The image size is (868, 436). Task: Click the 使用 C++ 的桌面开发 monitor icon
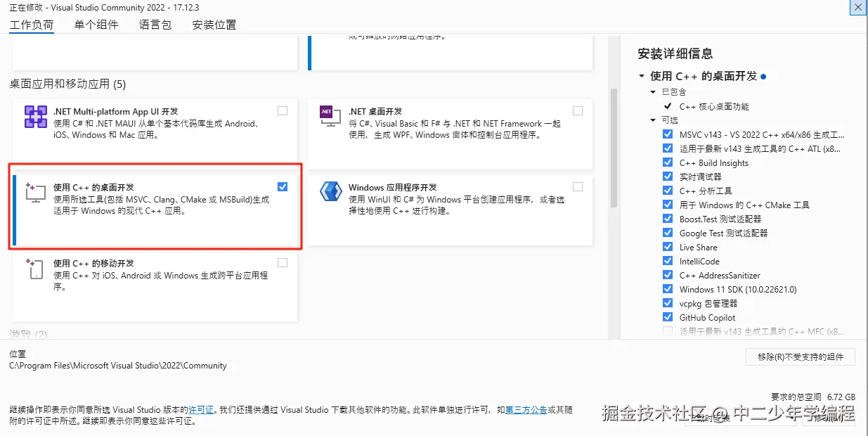click(x=36, y=192)
